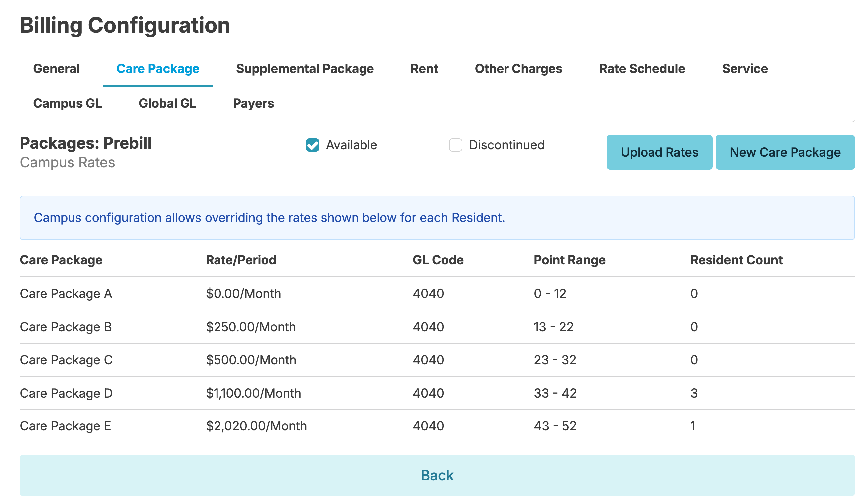Go to the Rent tab
This screenshot has width=868, height=502.
coord(424,69)
